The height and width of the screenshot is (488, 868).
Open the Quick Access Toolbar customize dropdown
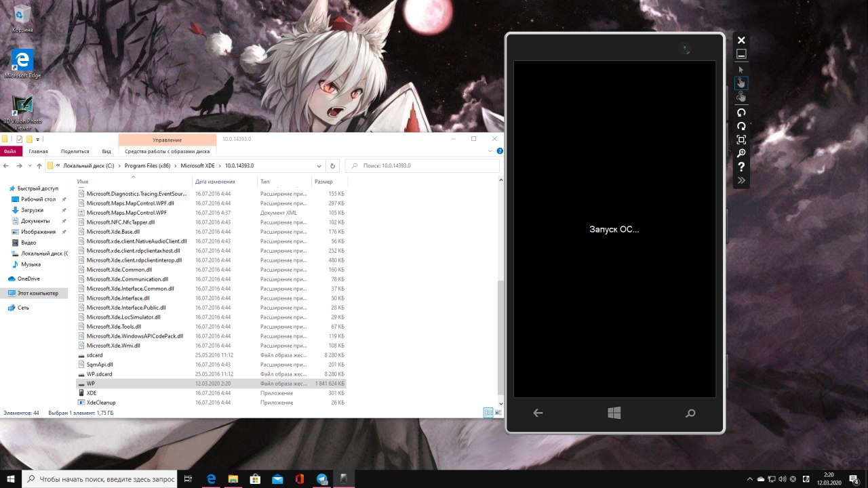click(x=37, y=139)
